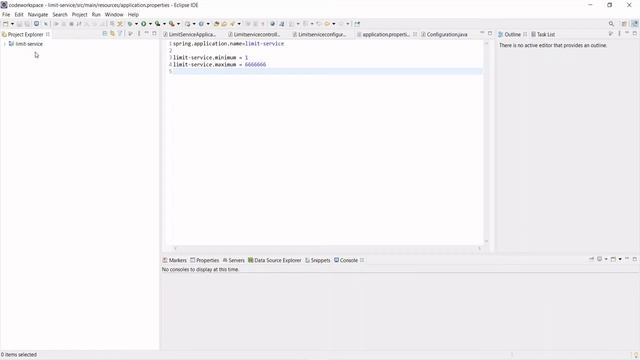Maximize the Project Explorer view
The image size is (640, 360).
tap(154, 33)
